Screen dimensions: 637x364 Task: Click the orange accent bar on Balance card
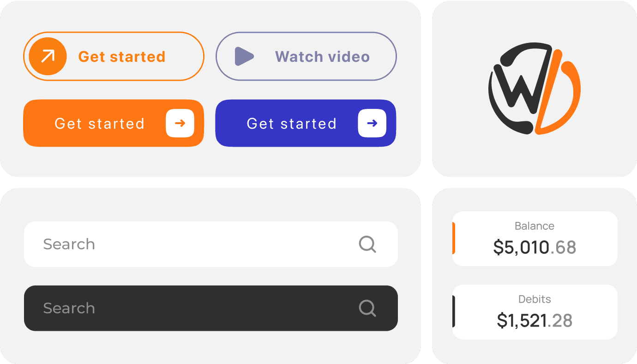tap(454, 238)
